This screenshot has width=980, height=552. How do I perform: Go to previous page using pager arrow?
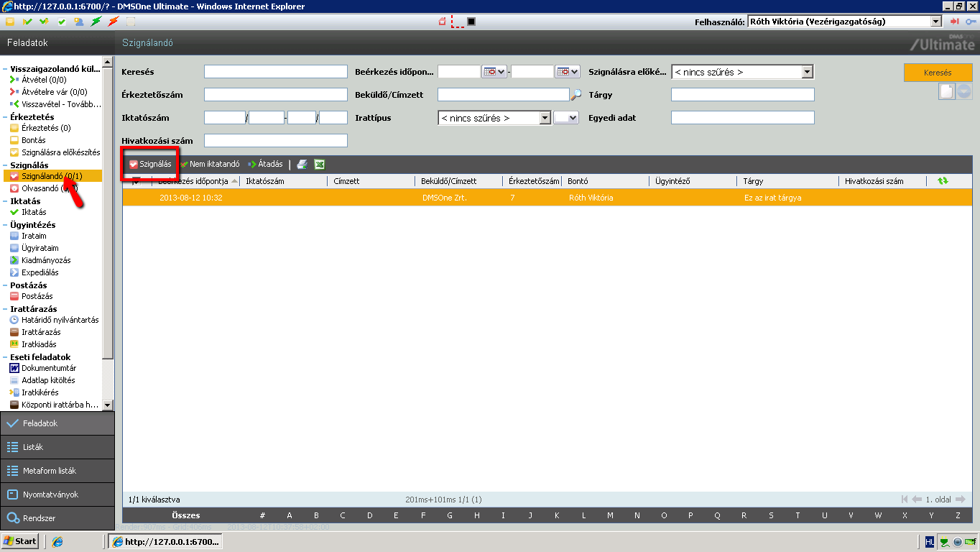(x=917, y=500)
